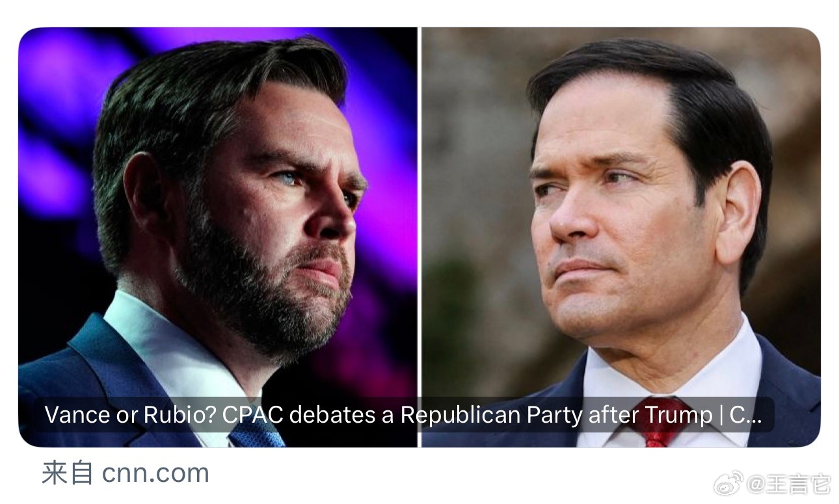This screenshot has height=504, width=839.
Task: Open the right photo of dark-haired man
Action: (621, 237)
